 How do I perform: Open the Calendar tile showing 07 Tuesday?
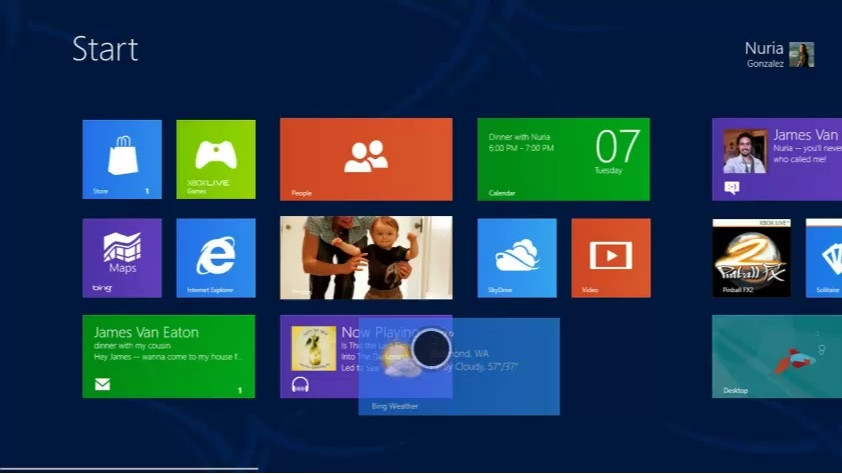coord(563,159)
